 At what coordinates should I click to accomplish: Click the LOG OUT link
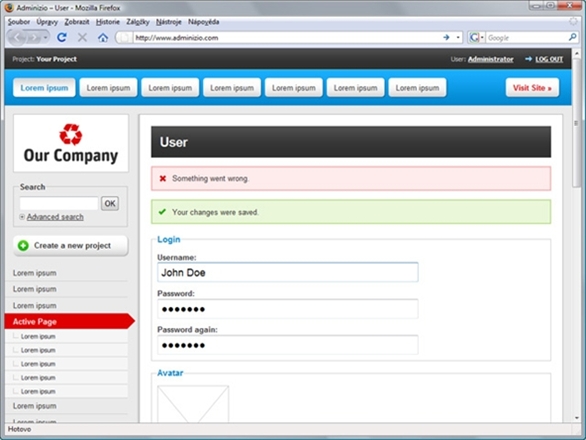(x=549, y=59)
